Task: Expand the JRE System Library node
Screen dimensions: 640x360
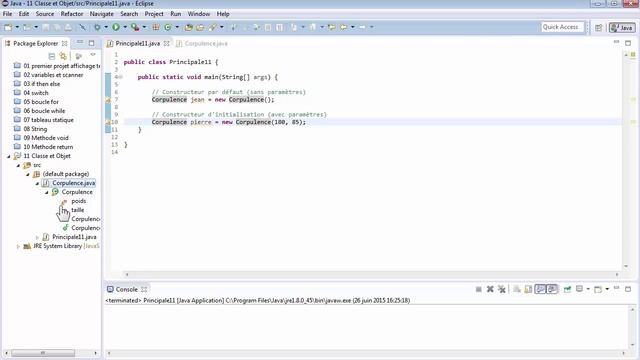Action: coord(18,246)
